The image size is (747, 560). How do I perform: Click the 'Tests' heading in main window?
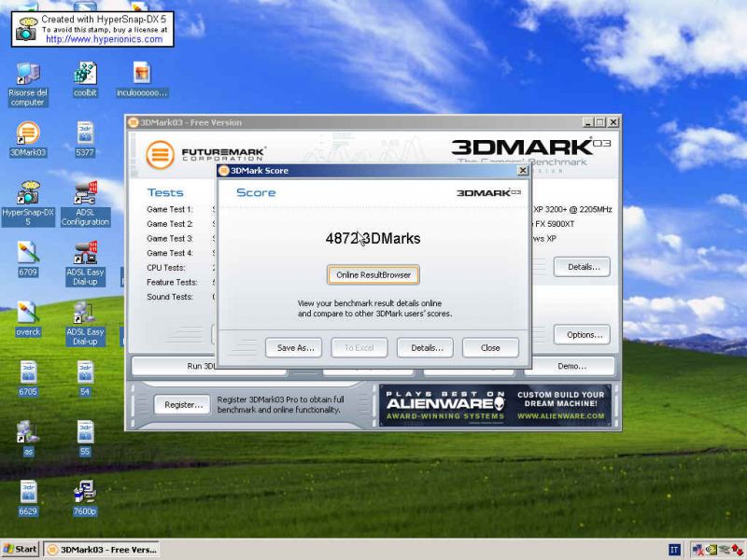(165, 192)
